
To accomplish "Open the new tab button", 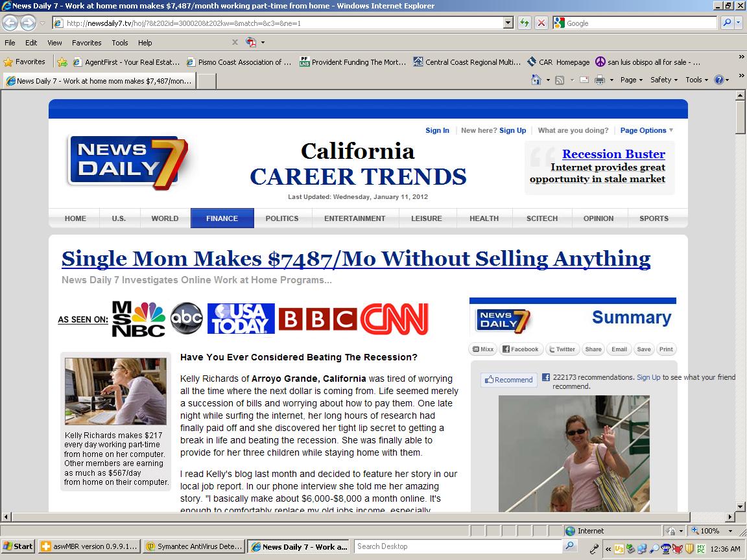I will click(x=207, y=81).
